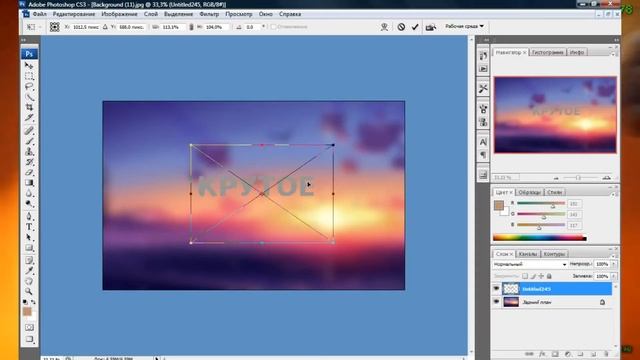Viewport: 640px width, 360px height.
Task: Toggle lock position cross icon
Action: click(541, 276)
